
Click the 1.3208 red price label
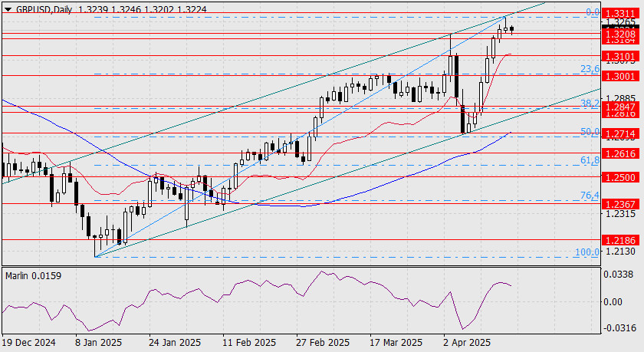620,34
